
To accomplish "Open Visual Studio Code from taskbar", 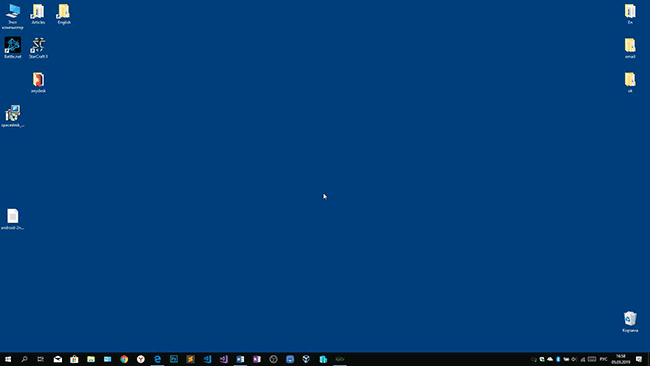I will click(207, 359).
